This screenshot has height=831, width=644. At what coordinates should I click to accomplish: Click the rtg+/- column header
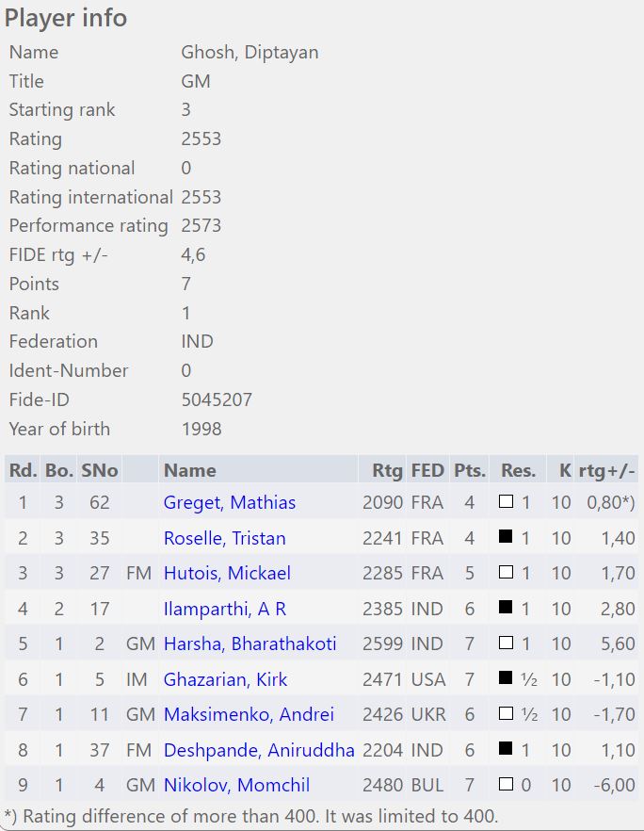click(x=607, y=470)
